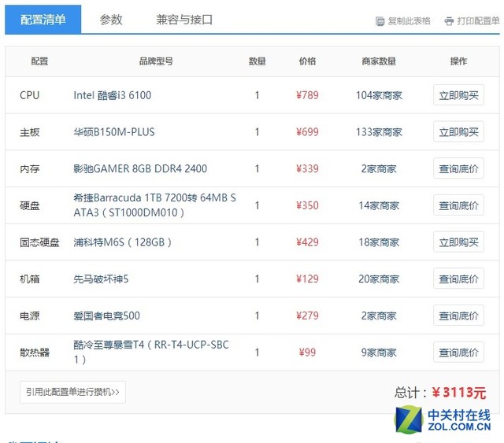Click 查询底价 for 影驰GAMER 8GB DDR4 memory

458,168
